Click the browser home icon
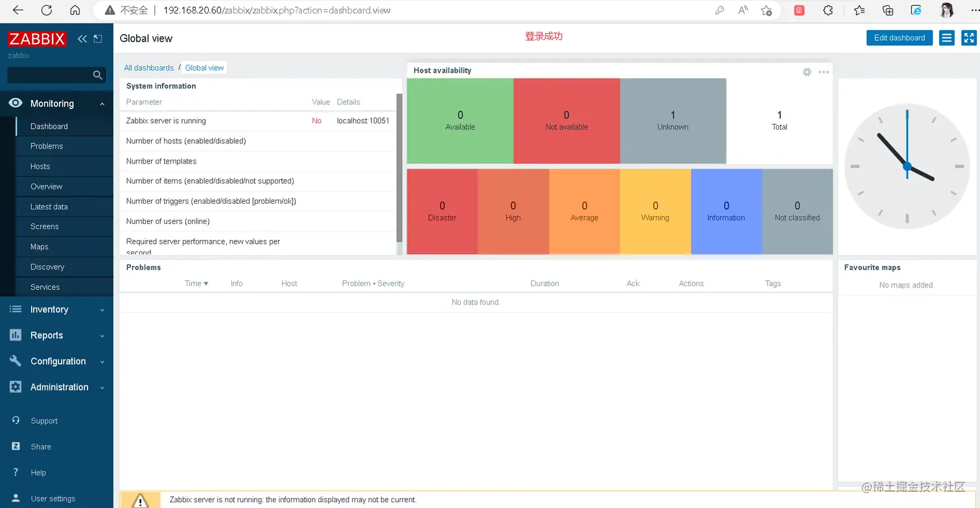 click(x=75, y=10)
